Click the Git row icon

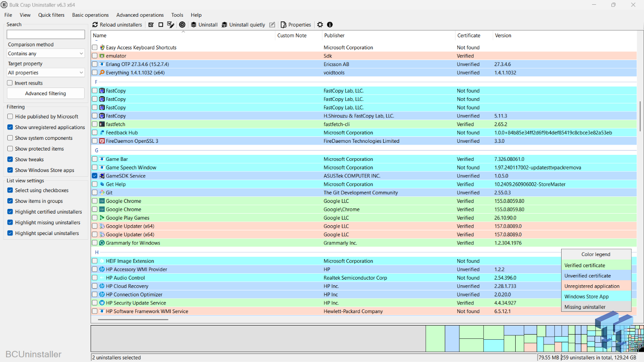pyautogui.click(x=102, y=193)
